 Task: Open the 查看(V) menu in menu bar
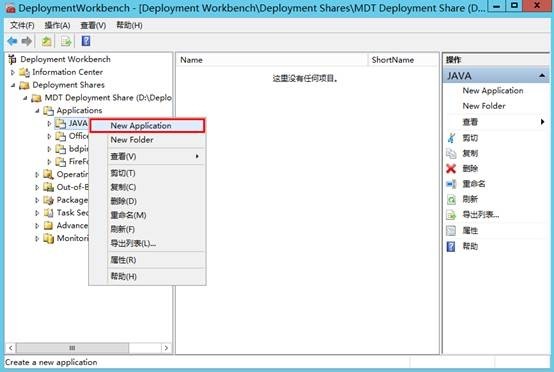point(93,25)
